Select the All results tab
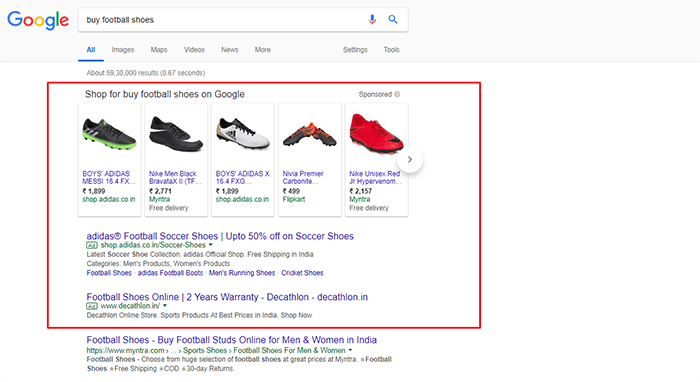The image size is (700, 382). [91, 50]
